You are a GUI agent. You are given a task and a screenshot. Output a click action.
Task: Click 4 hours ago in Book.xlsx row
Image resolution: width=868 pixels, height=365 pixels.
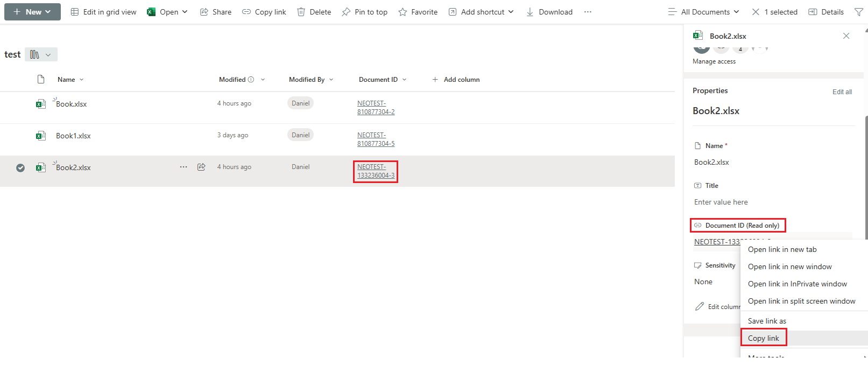pyautogui.click(x=234, y=103)
